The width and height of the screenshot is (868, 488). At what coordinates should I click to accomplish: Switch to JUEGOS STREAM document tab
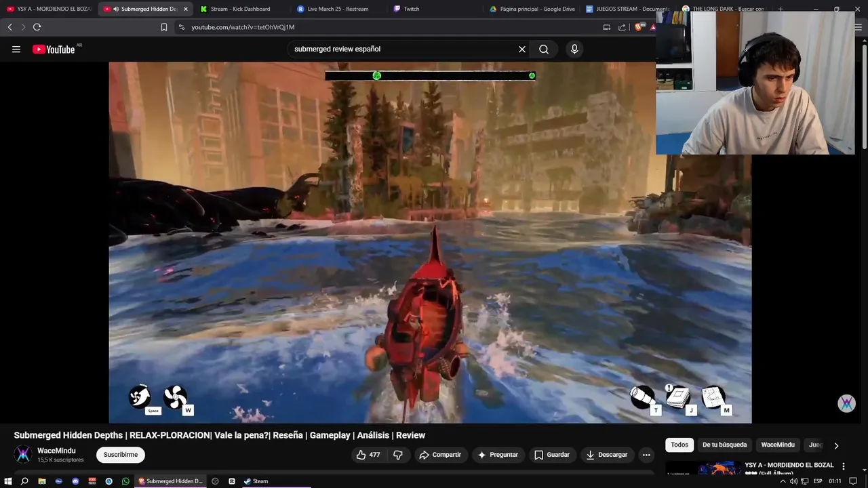click(627, 9)
